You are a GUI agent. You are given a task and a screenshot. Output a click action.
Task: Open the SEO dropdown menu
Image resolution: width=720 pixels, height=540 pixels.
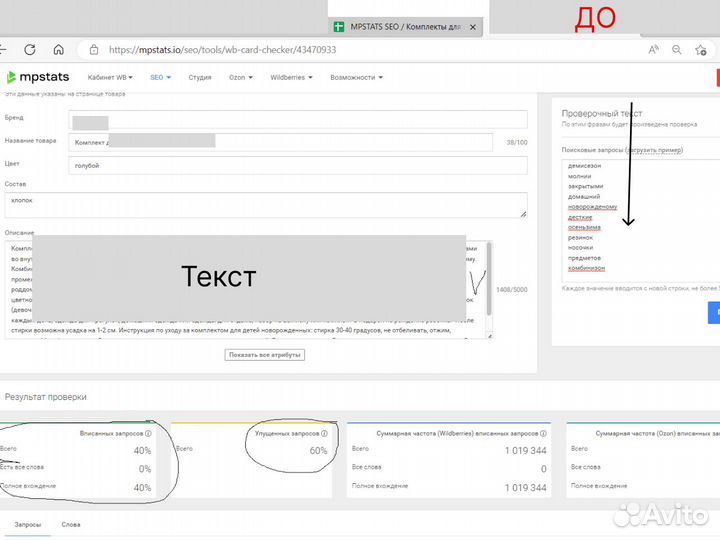pyautogui.click(x=160, y=78)
